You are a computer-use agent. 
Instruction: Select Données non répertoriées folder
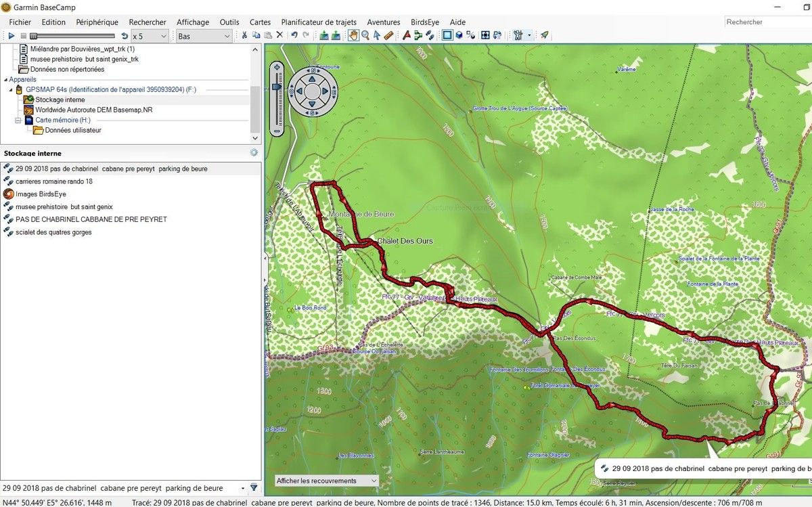[x=67, y=69]
